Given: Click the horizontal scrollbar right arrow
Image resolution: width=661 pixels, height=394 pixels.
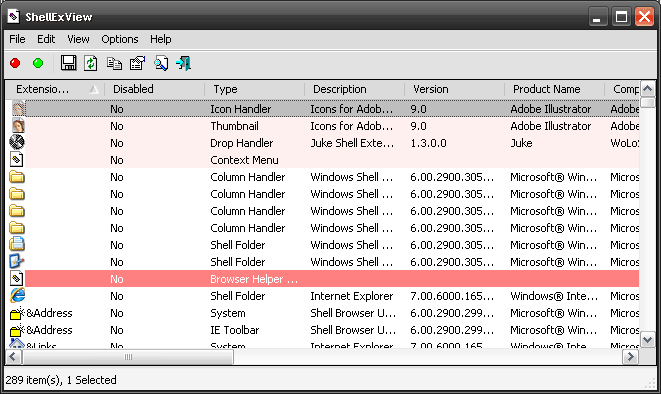Looking at the screenshot, I should (631, 357).
